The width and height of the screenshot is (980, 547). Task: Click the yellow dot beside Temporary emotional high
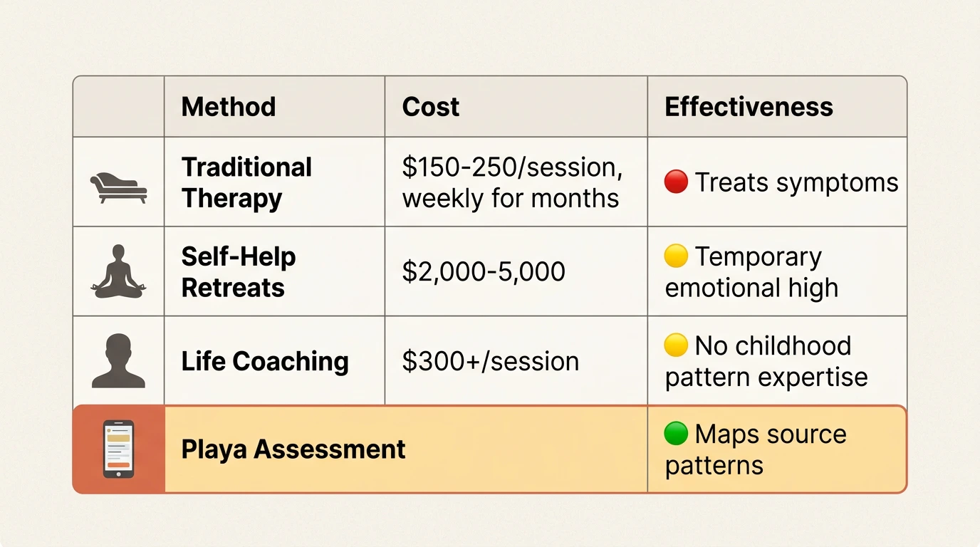(x=676, y=256)
